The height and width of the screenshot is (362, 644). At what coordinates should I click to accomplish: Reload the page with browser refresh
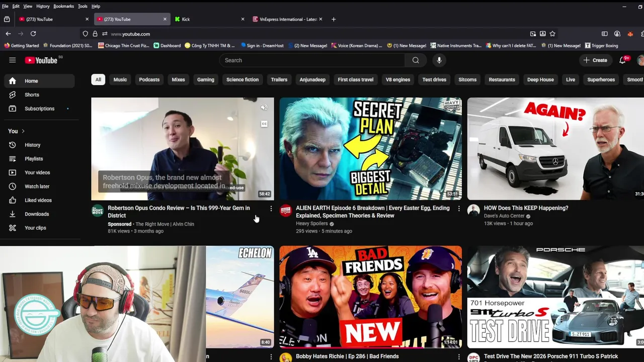pyautogui.click(x=33, y=34)
